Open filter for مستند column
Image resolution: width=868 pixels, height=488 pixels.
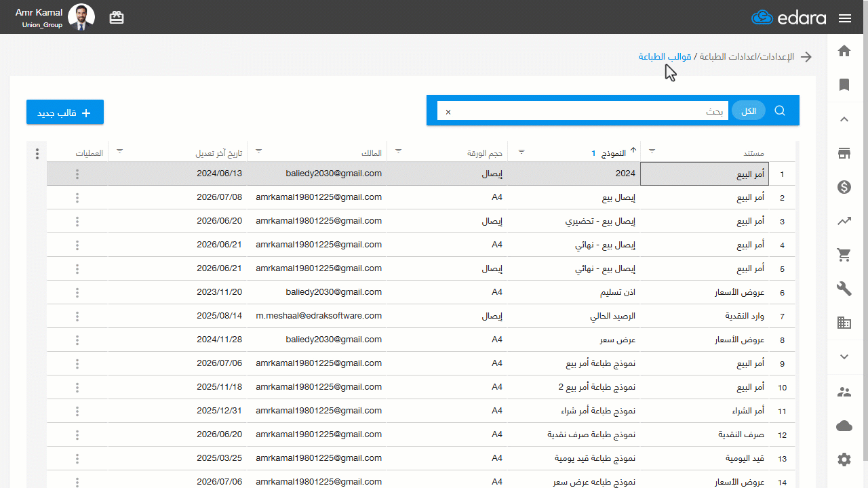[652, 151]
